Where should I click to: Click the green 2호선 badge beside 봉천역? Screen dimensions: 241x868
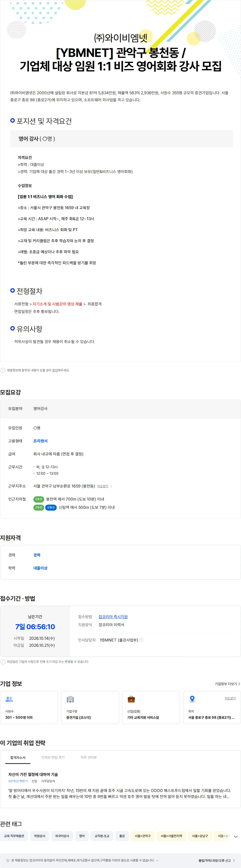[39, 499]
